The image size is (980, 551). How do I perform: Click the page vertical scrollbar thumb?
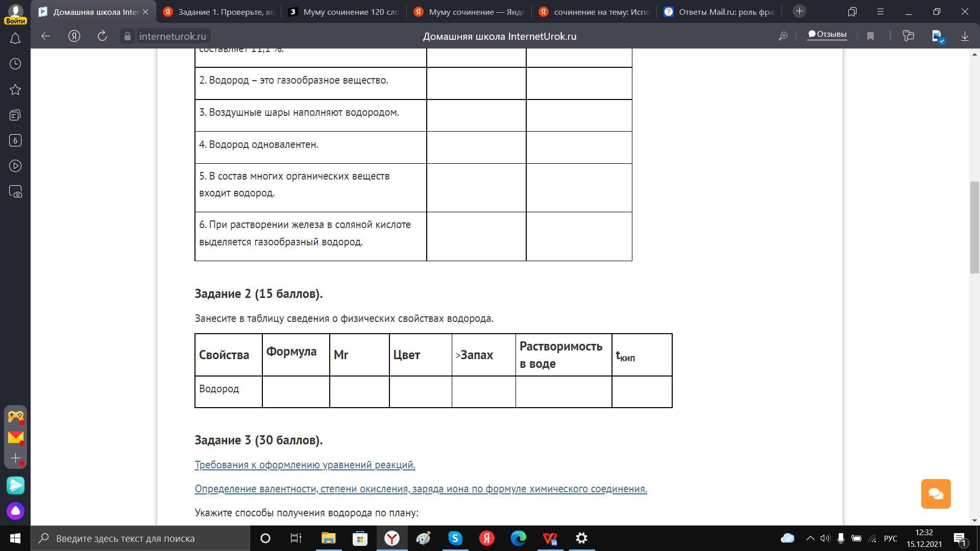coord(974,227)
